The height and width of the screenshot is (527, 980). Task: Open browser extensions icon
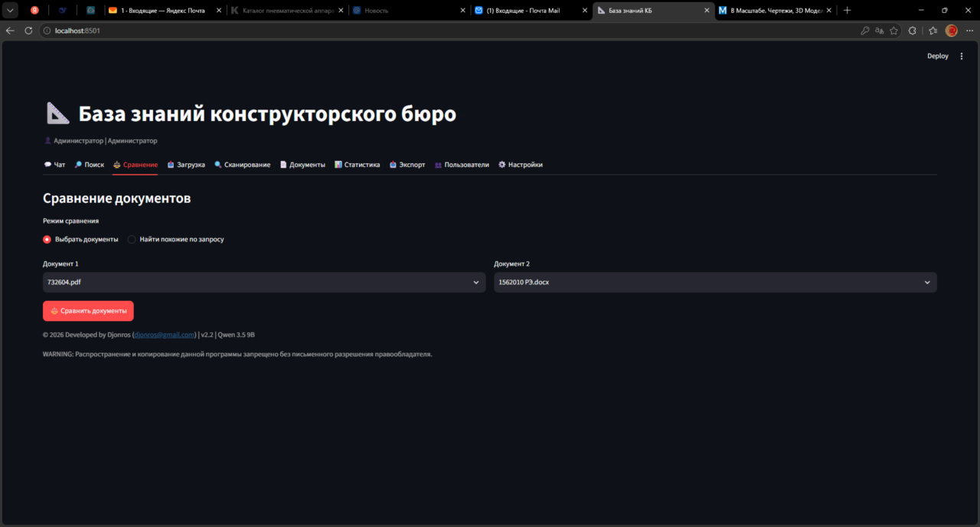coord(913,31)
